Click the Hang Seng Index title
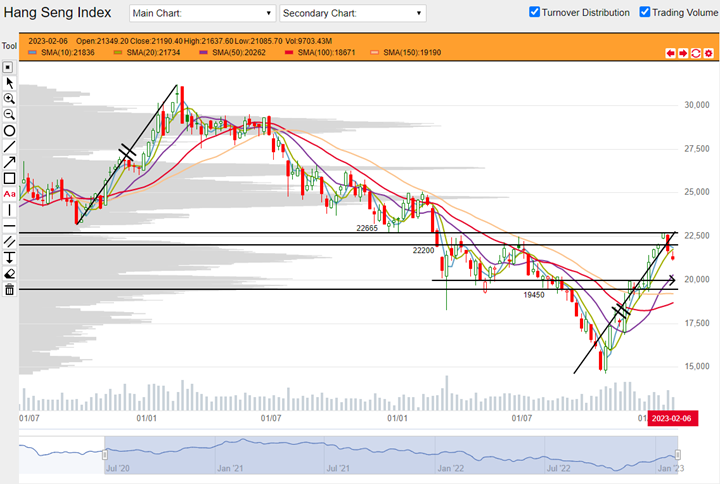The width and height of the screenshot is (720, 484). 57,12
